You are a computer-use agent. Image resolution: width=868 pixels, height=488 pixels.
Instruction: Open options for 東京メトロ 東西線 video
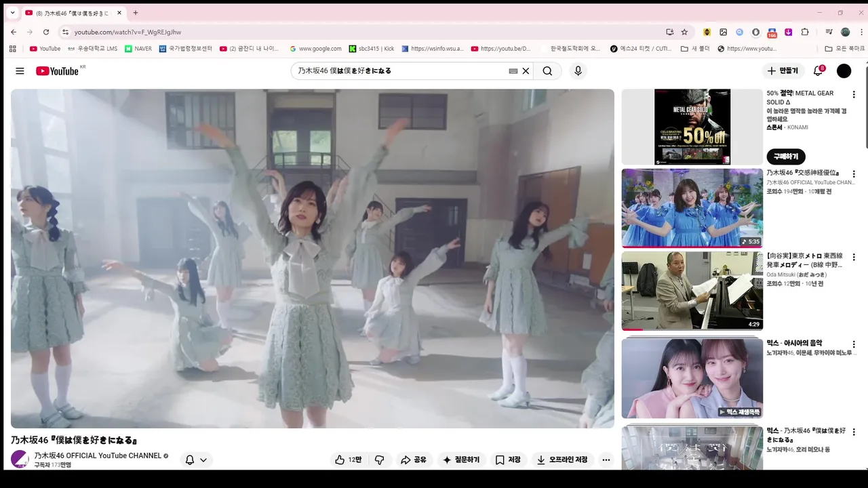click(854, 258)
